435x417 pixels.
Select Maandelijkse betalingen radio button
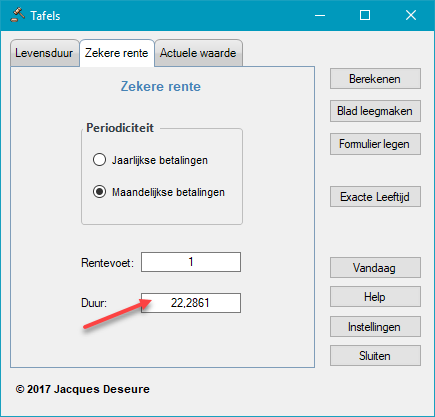click(99, 192)
